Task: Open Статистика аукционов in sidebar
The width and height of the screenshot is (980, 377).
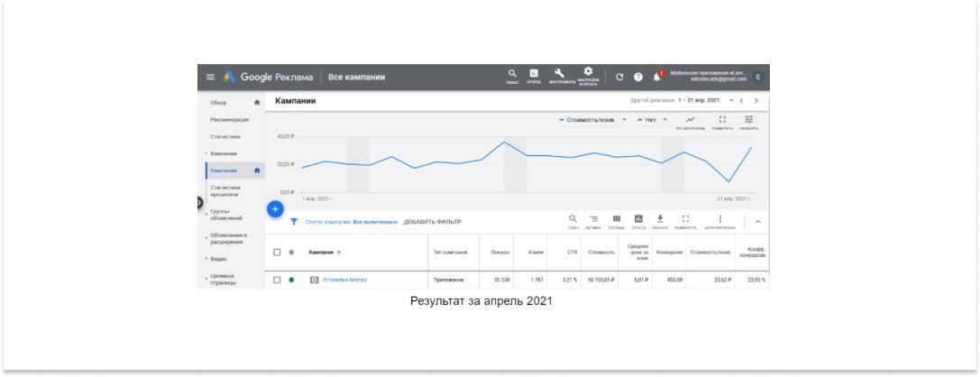Action: click(x=225, y=190)
